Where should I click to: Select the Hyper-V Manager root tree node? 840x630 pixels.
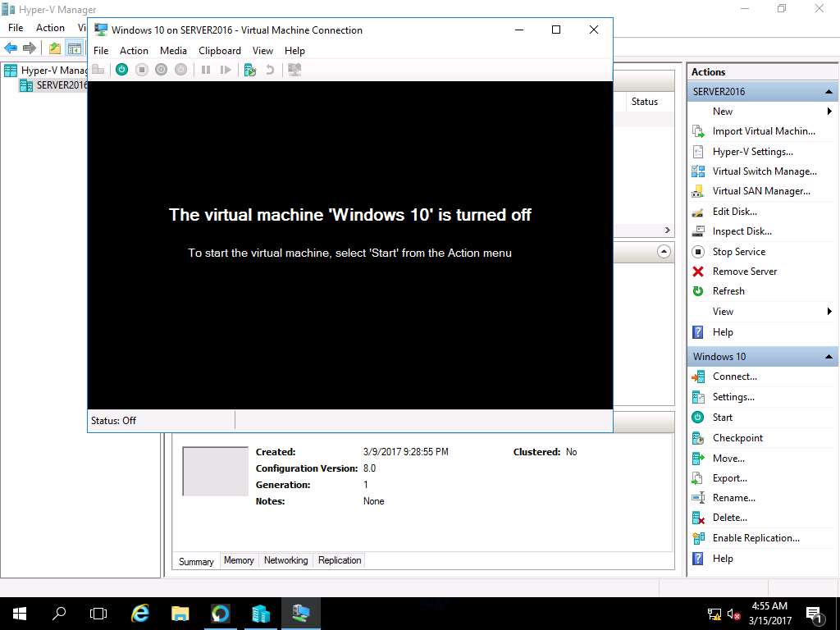click(46, 71)
